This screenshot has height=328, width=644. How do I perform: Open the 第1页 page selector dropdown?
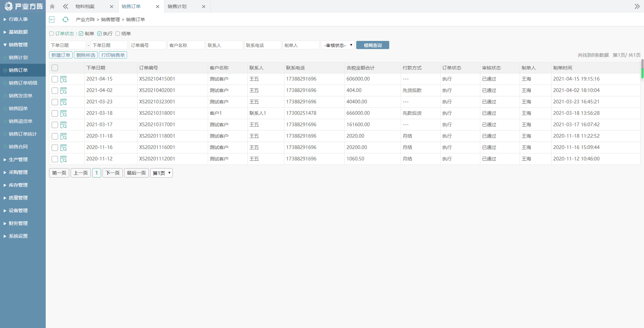[161, 173]
